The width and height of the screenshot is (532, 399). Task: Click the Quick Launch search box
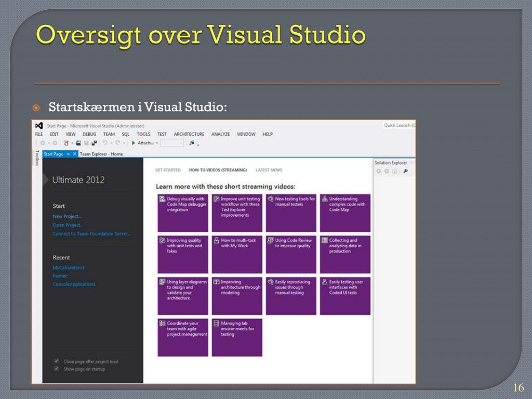pos(399,125)
